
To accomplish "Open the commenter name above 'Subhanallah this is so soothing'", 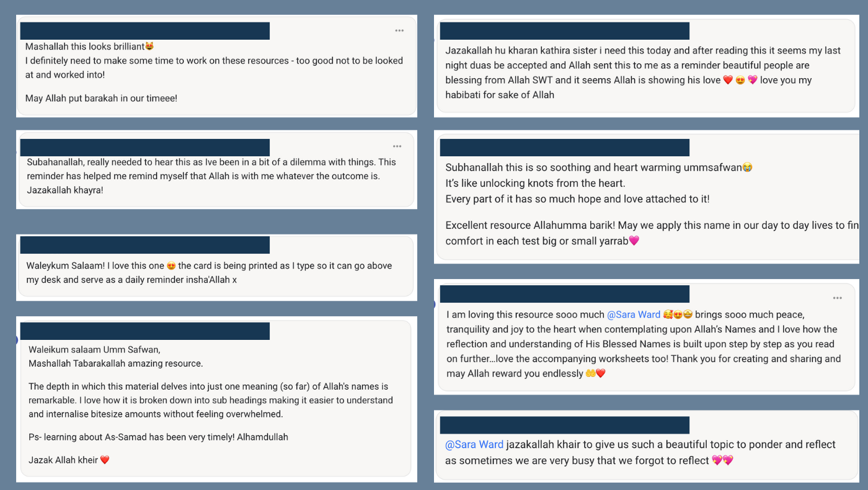I will coord(565,148).
